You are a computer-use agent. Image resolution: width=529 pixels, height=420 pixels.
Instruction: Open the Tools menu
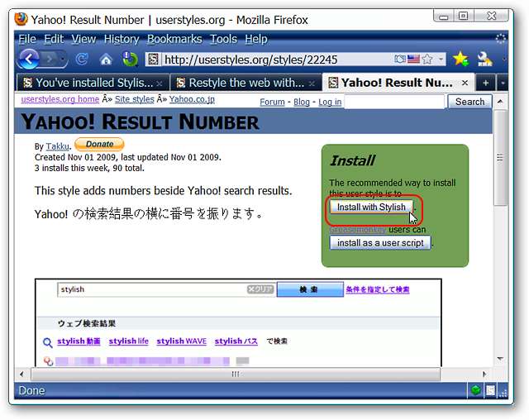point(223,39)
